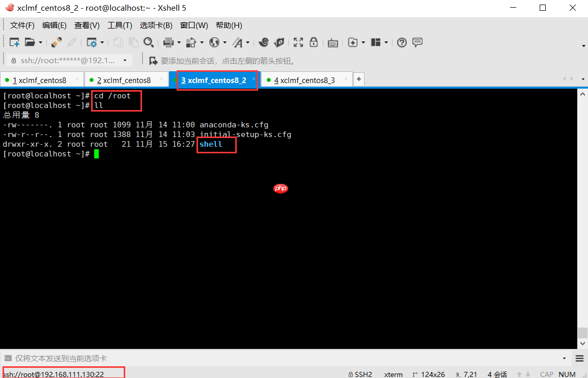Click the Find magnifier icon
This screenshot has width=588, height=378.
tap(149, 42)
